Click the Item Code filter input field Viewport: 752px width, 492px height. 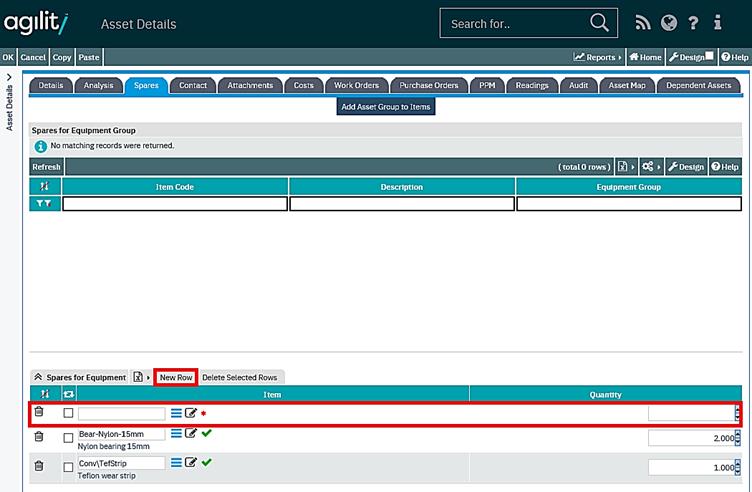tap(175, 204)
